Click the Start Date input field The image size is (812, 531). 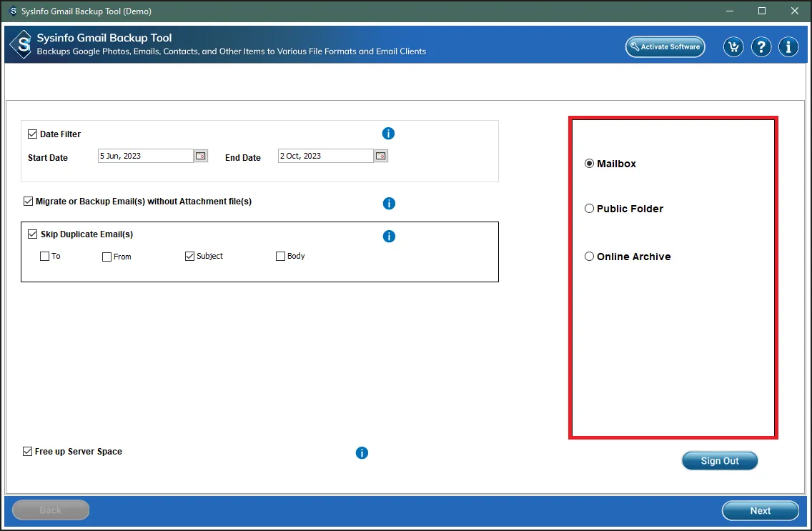click(145, 156)
